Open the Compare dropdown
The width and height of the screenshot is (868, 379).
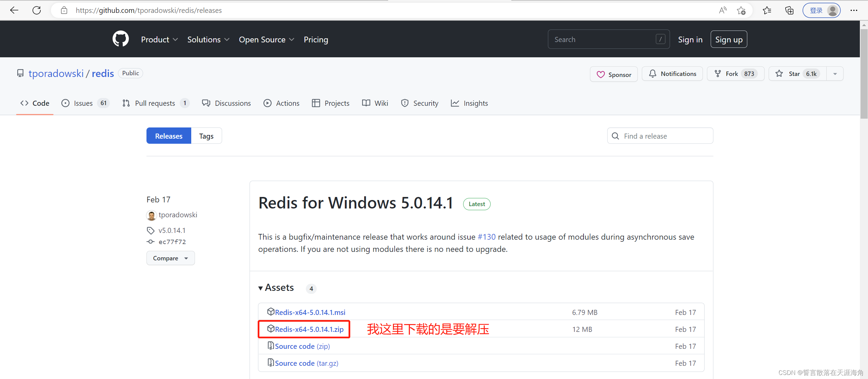click(x=171, y=258)
